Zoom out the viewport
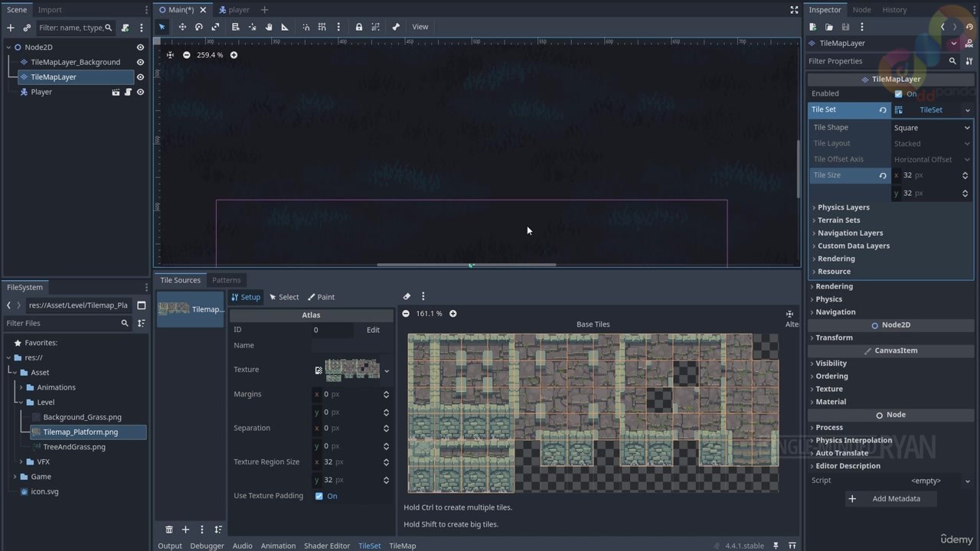980x551 pixels. [186, 55]
